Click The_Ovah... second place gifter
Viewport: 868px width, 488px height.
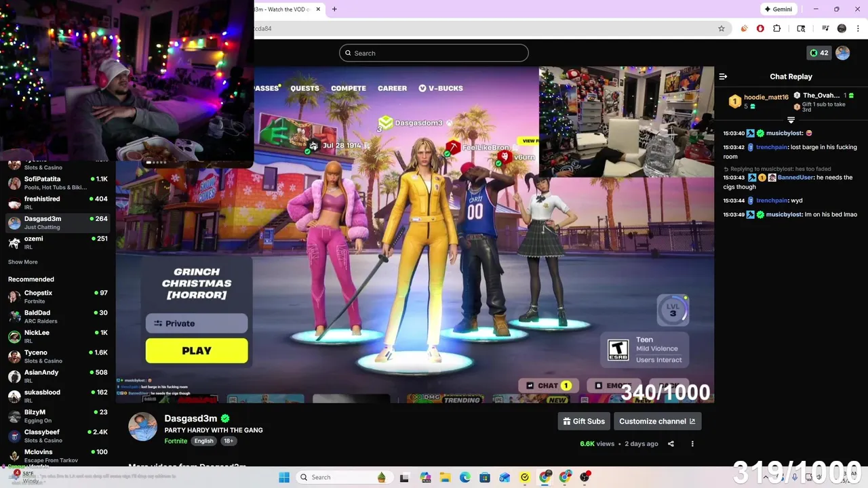pos(821,96)
